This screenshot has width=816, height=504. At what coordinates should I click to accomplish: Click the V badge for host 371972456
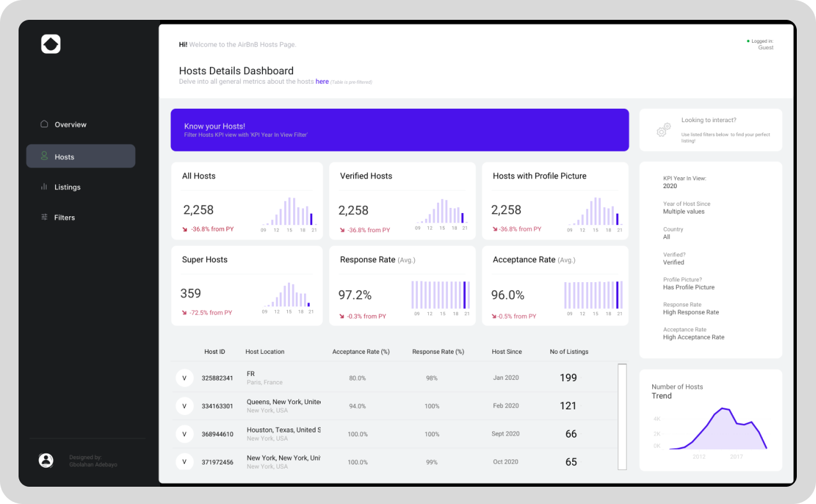pos(184,462)
